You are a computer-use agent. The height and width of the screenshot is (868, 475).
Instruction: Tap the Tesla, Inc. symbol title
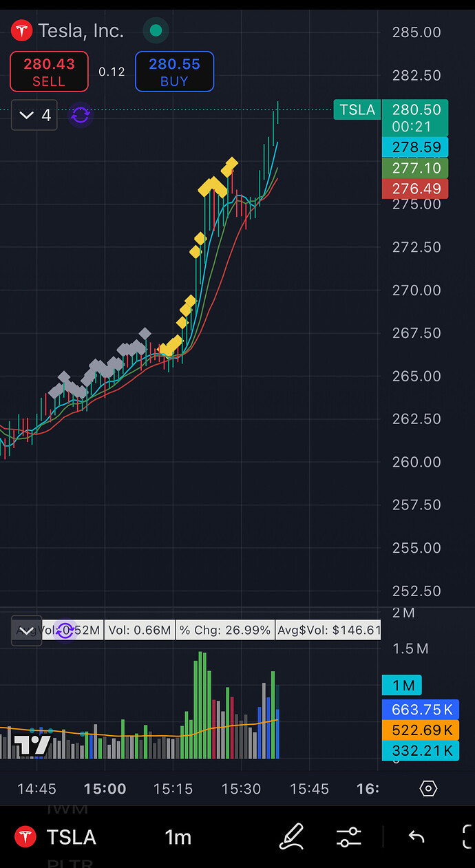point(81,31)
